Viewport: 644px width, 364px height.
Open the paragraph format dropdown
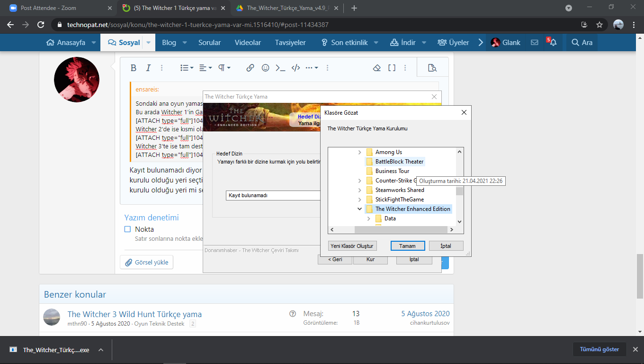click(x=224, y=68)
